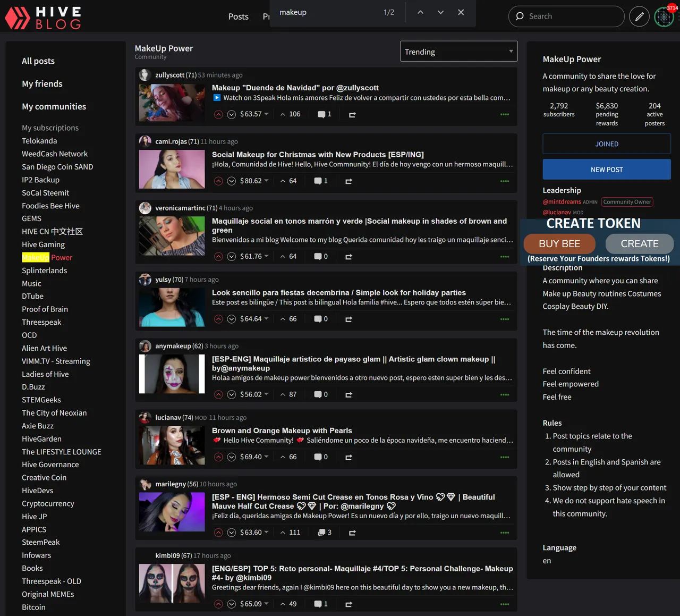The height and width of the screenshot is (616, 680).
Task: Open comments on the yulsy holiday post
Action: click(321, 319)
